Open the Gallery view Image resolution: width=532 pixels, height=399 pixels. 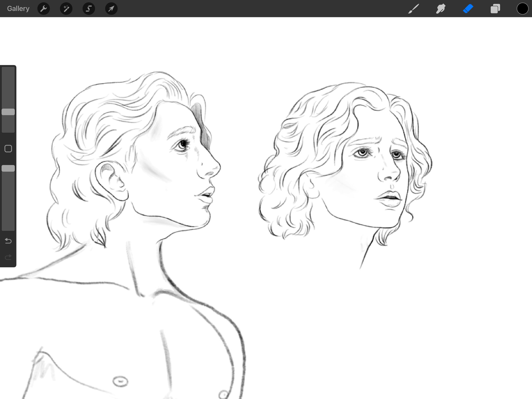(18, 9)
